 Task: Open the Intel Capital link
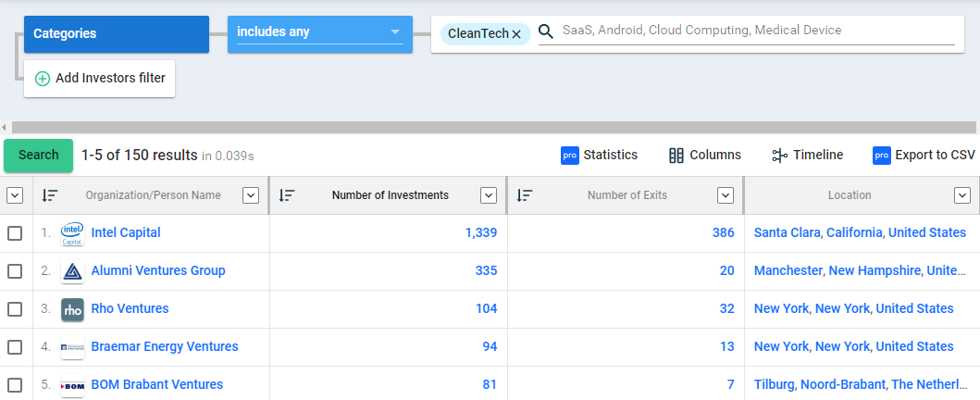126,232
